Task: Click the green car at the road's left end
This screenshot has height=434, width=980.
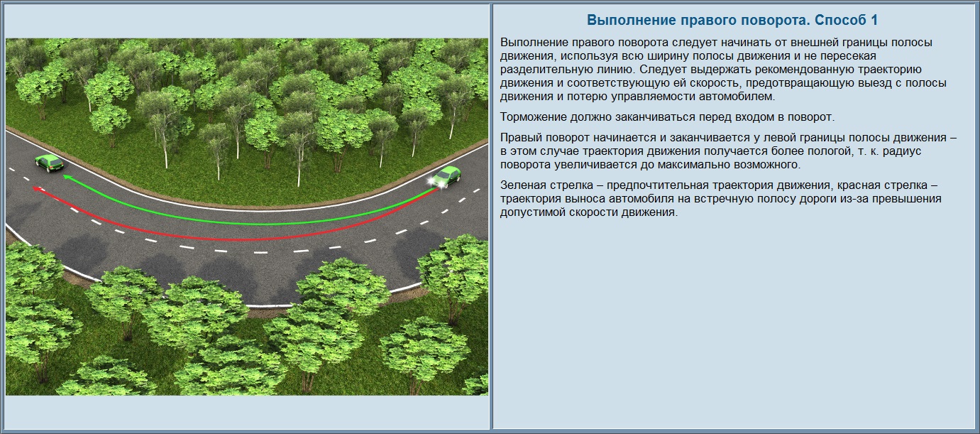Action: click(x=49, y=163)
